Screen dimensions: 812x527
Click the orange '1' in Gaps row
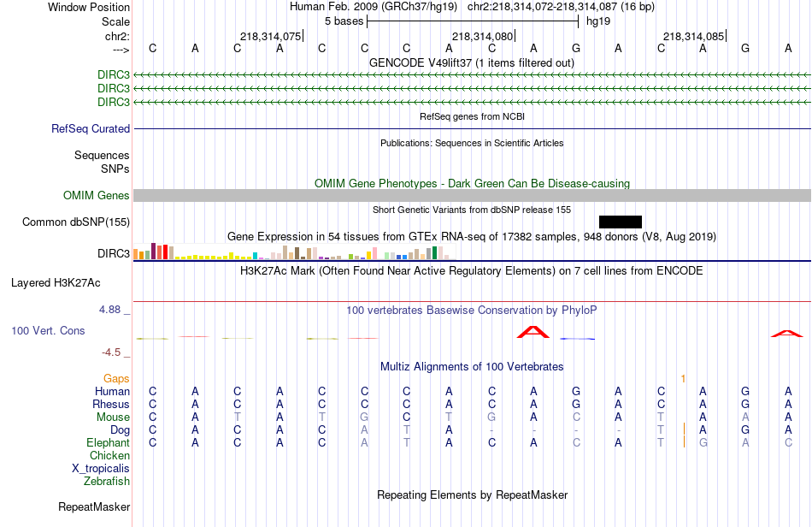[x=684, y=378]
